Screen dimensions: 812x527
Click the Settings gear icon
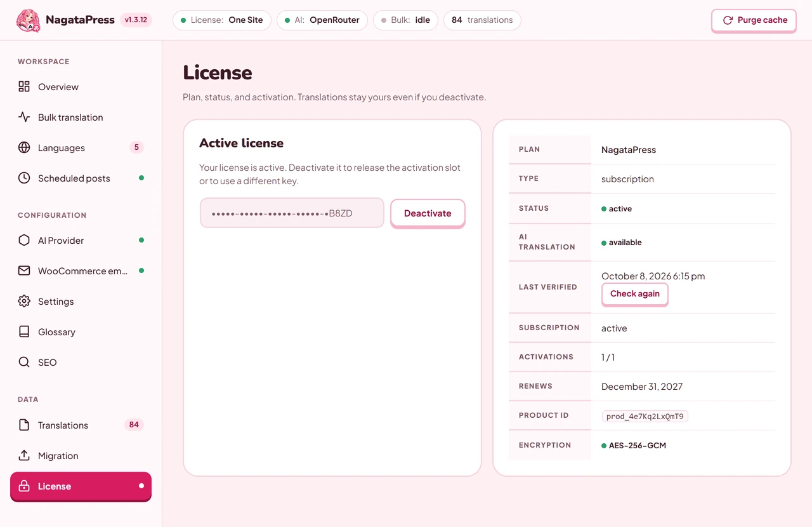[24, 301]
